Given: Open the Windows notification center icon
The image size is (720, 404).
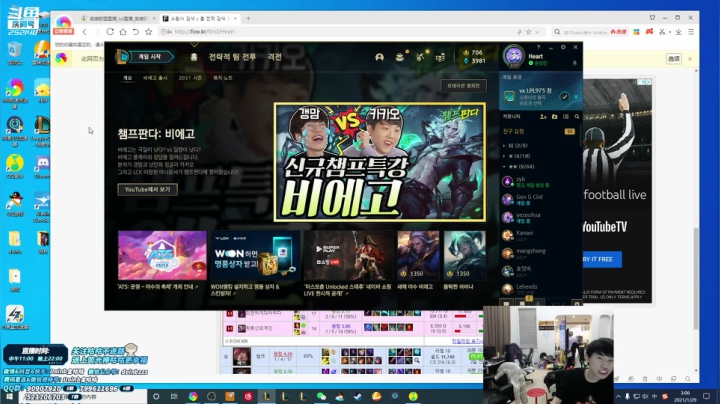Looking at the screenshot, I should pyautogui.click(x=707, y=396).
